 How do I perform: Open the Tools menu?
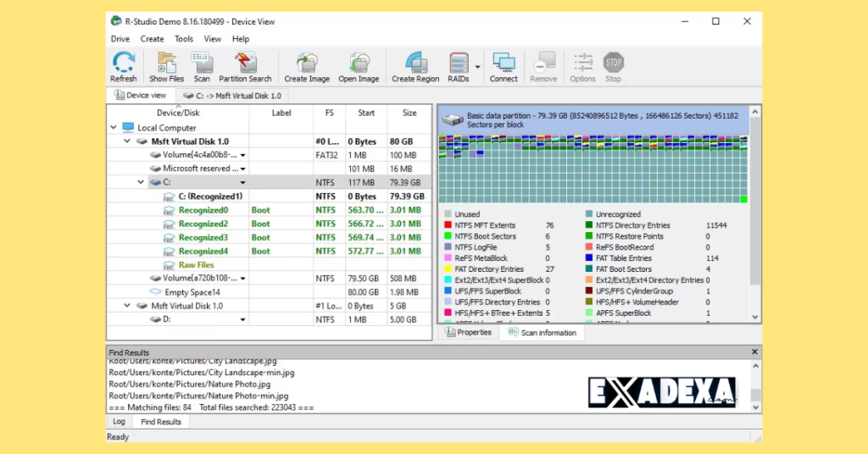(184, 39)
